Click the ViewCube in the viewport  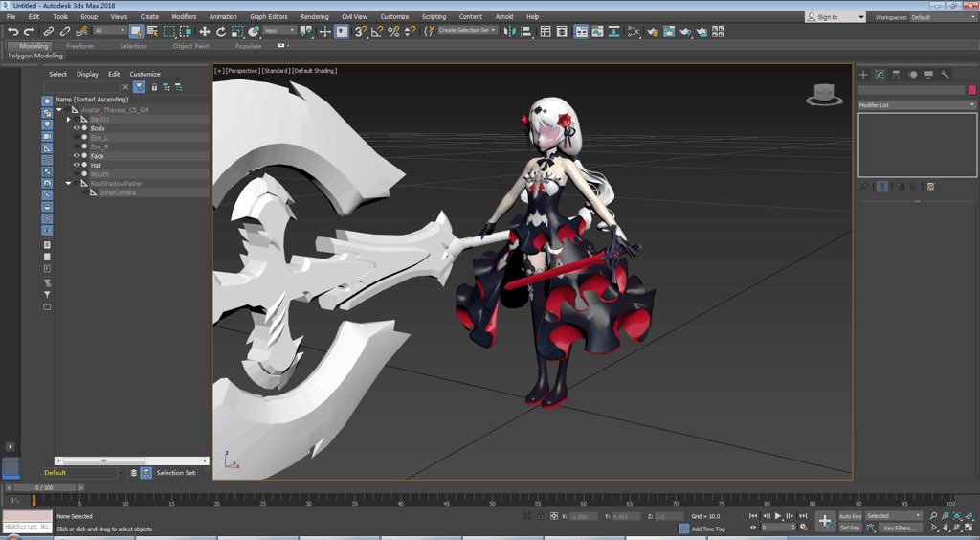[824, 94]
